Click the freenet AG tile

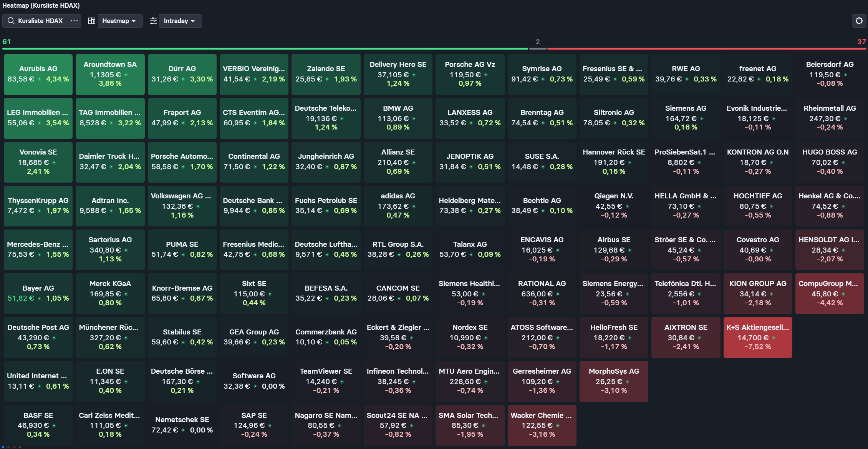pyautogui.click(x=758, y=75)
